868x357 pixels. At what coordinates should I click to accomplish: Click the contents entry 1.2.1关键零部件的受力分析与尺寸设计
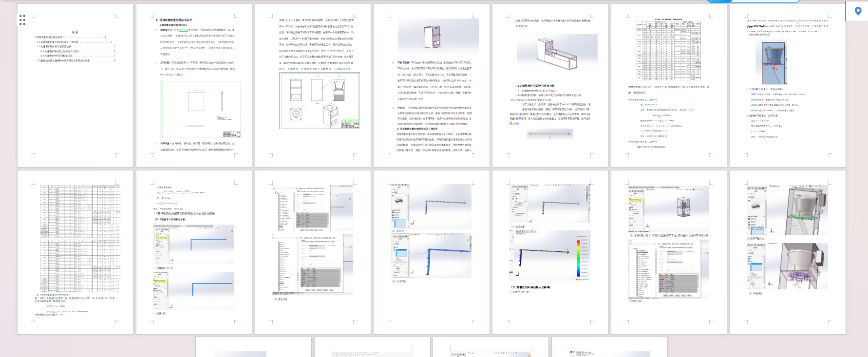(x=77, y=51)
